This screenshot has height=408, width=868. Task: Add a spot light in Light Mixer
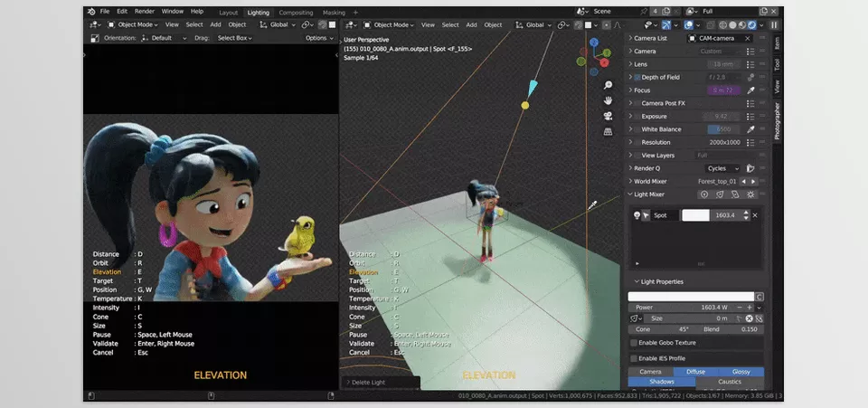(720, 195)
